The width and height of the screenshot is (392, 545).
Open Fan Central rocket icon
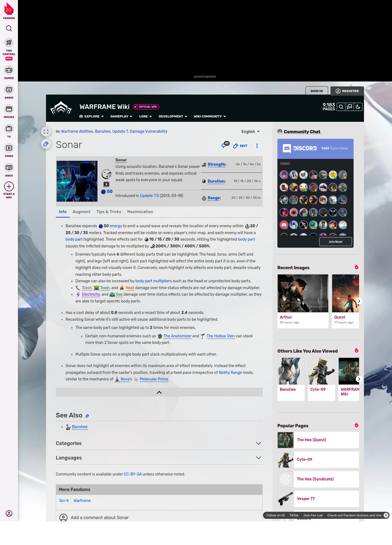pyautogui.click(x=9, y=43)
